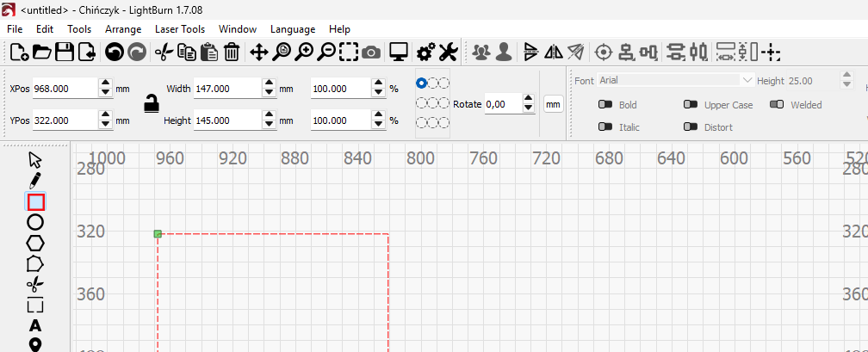Select the Ellipse drawing tool
Image resolution: width=868 pixels, height=352 pixels.
pyautogui.click(x=35, y=222)
